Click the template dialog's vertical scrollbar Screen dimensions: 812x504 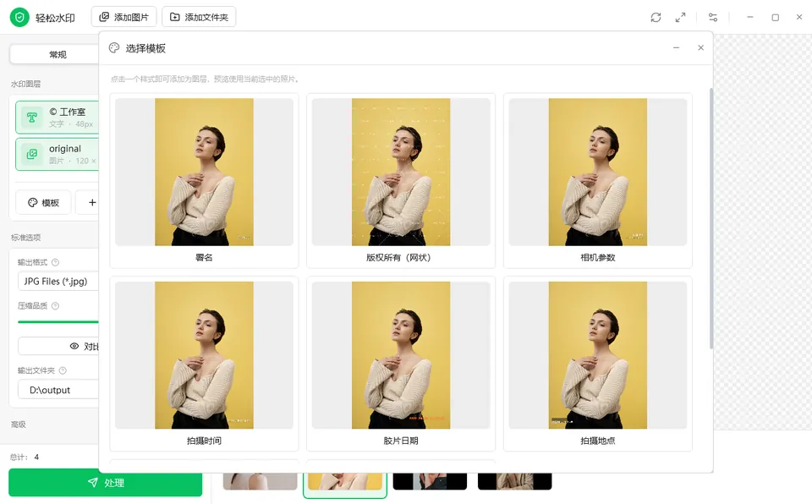(x=711, y=218)
